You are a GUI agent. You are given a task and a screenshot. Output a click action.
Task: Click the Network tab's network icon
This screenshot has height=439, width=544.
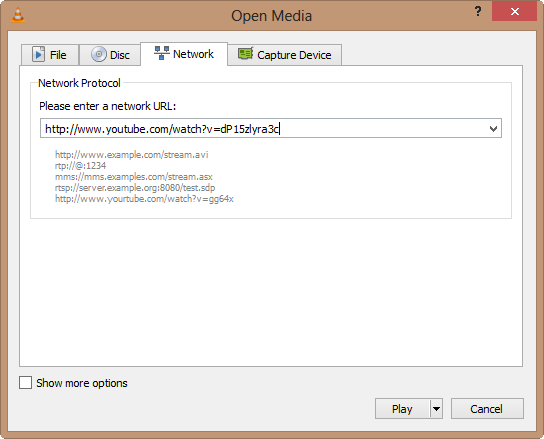[x=162, y=53]
